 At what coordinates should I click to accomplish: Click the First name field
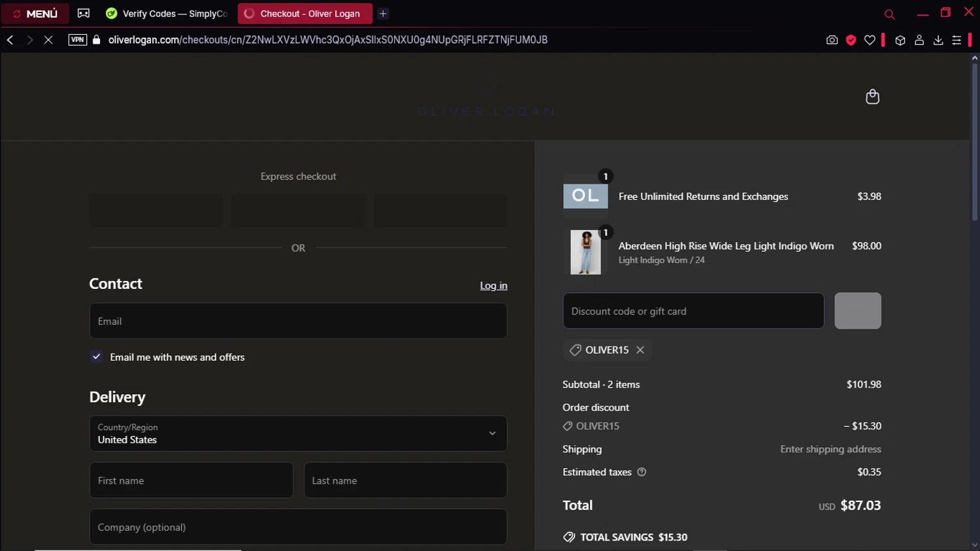191,480
